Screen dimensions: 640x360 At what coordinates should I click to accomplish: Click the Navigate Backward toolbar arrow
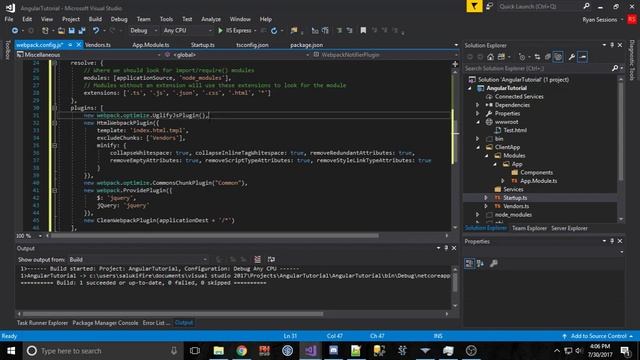pos(15,31)
